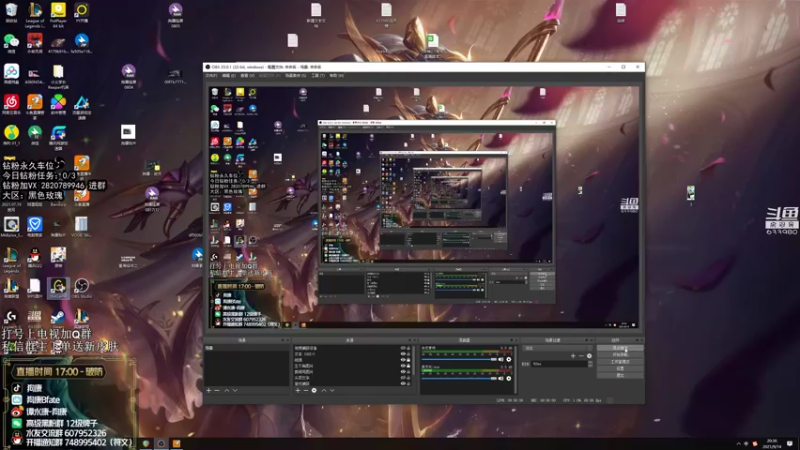Image resolution: width=800 pixels, height=450 pixels.
Task: Pop out the Sources dock using its header float icon
Action: (x=409, y=340)
